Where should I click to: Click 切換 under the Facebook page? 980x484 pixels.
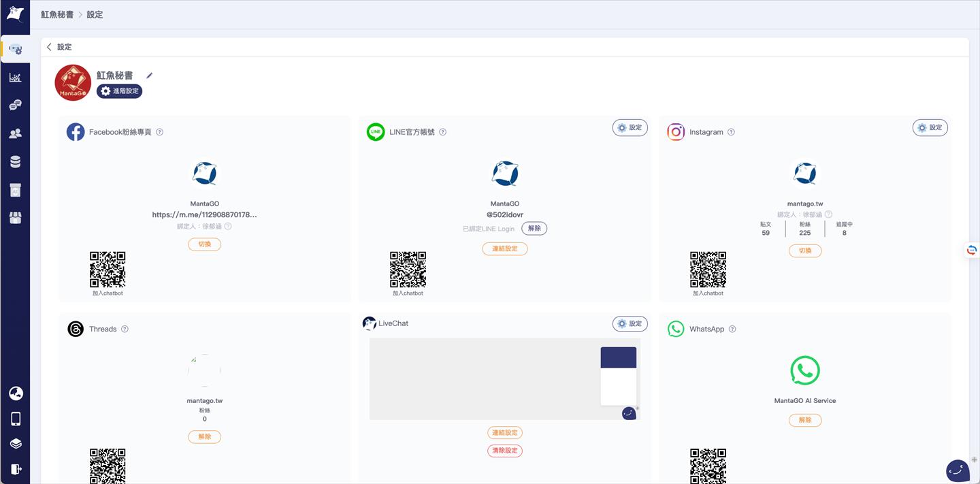click(204, 244)
